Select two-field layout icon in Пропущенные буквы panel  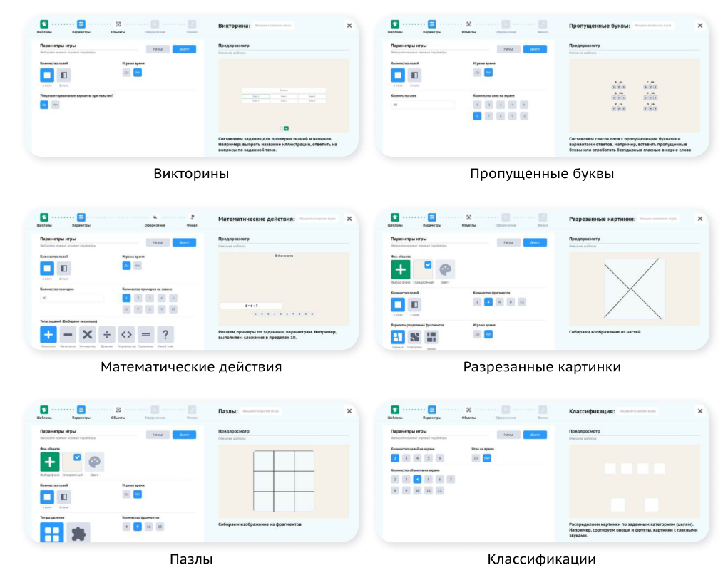414,75
